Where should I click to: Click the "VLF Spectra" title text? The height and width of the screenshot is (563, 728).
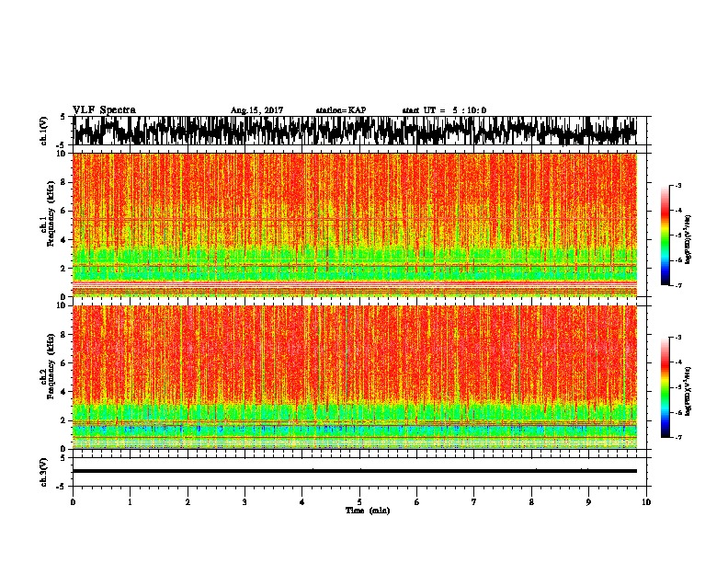(x=104, y=110)
